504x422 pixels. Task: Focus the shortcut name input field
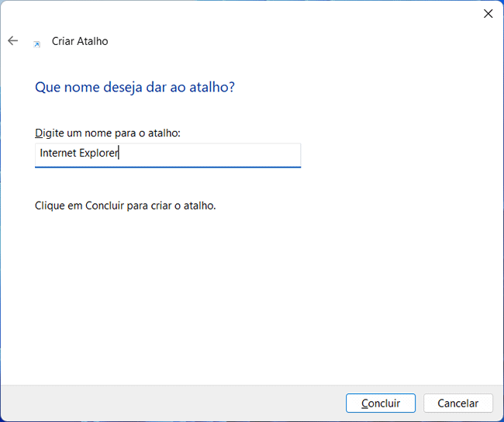tap(167, 154)
